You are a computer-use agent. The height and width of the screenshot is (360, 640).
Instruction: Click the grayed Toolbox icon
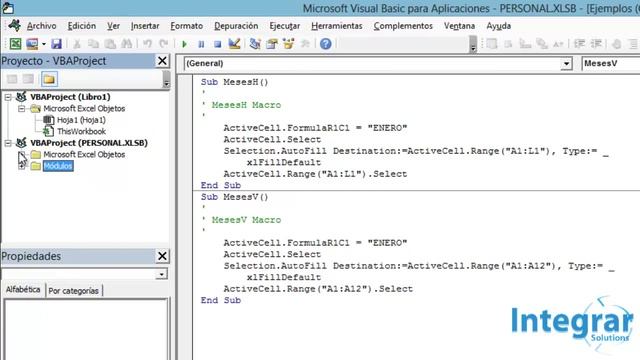point(305,44)
